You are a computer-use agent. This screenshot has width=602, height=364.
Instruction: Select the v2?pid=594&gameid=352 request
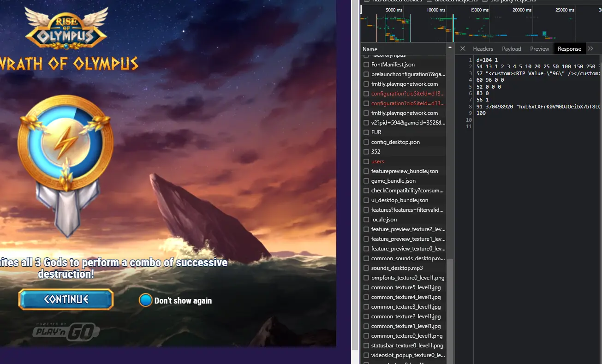click(x=404, y=123)
